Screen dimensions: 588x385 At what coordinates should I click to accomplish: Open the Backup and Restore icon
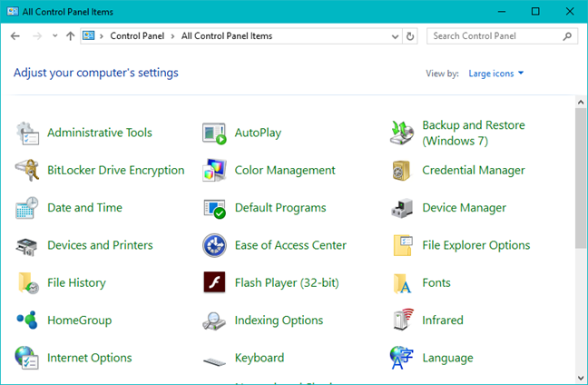click(403, 133)
